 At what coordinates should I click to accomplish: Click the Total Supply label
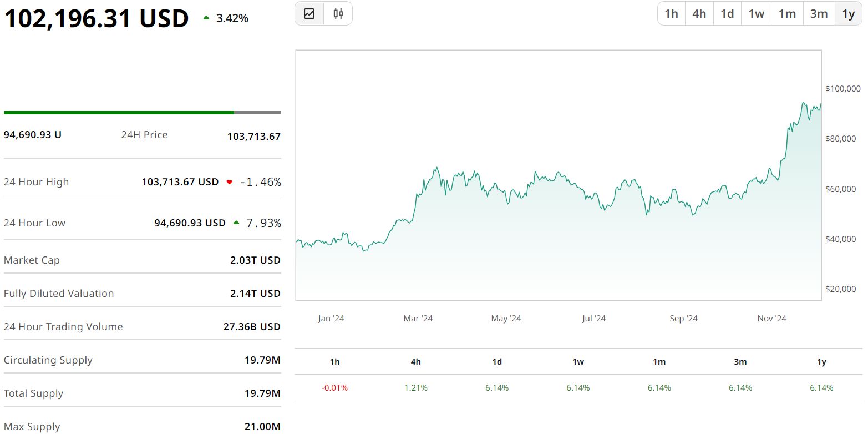pos(34,393)
